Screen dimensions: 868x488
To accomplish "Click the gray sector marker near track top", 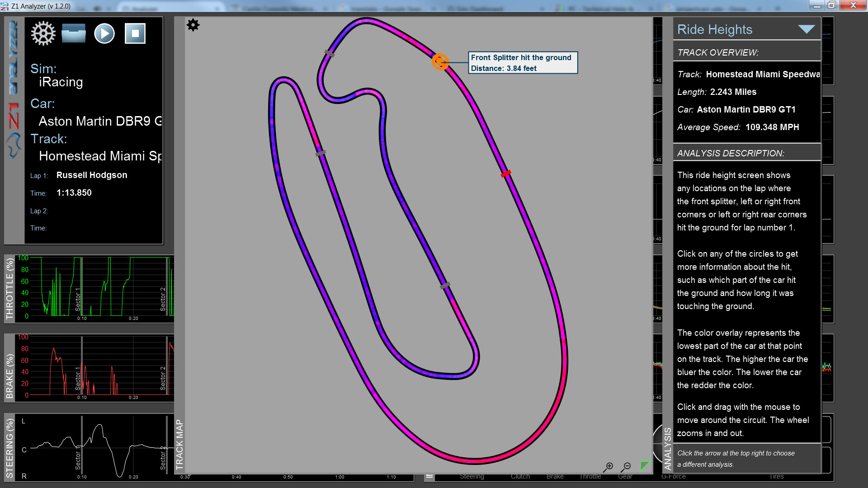I will coord(330,54).
